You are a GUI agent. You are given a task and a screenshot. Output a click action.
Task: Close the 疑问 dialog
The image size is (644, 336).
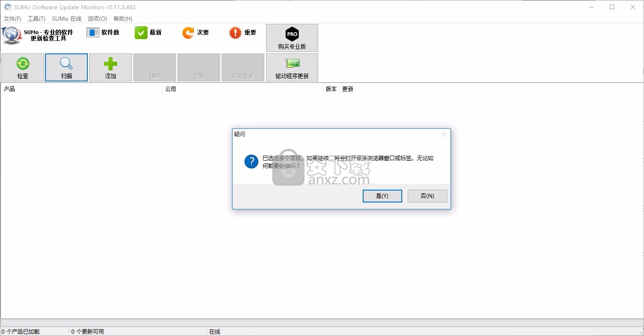444,134
